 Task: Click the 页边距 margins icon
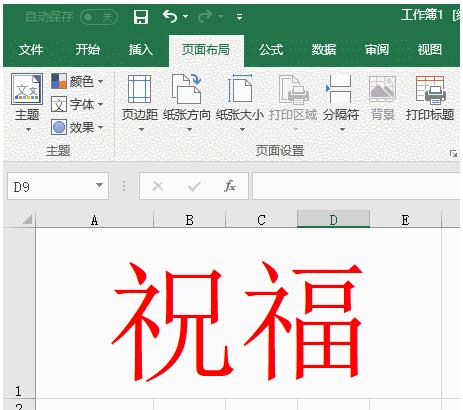139,89
